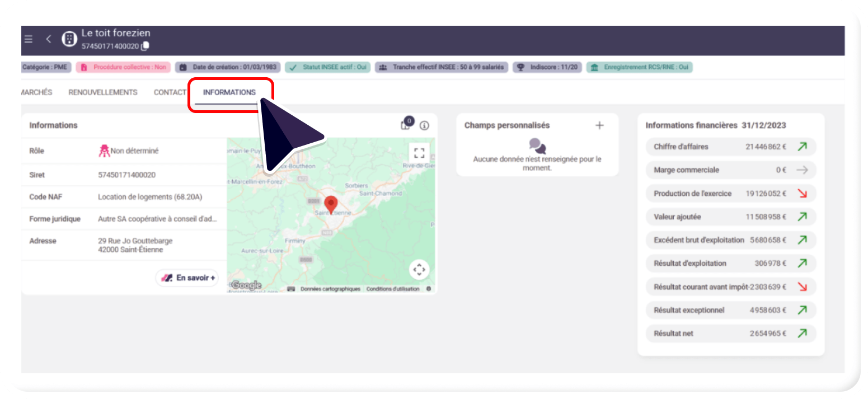Open the Contact tab
The height and width of the screenshot is (399, 868).
click(170, 92)
